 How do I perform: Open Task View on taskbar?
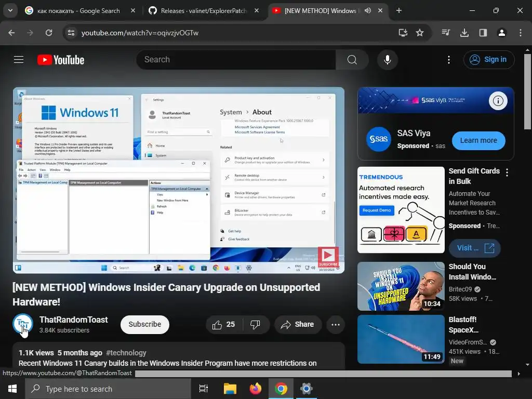point(204,389)
